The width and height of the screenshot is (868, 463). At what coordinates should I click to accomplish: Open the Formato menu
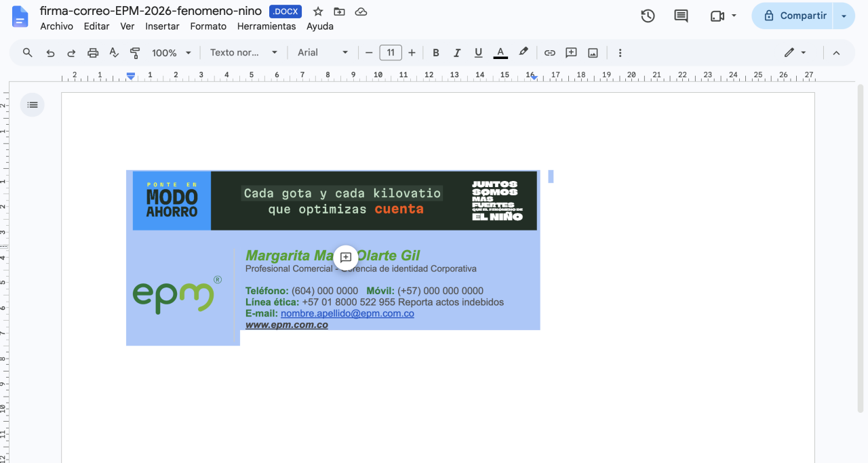[x=208, y=26]
